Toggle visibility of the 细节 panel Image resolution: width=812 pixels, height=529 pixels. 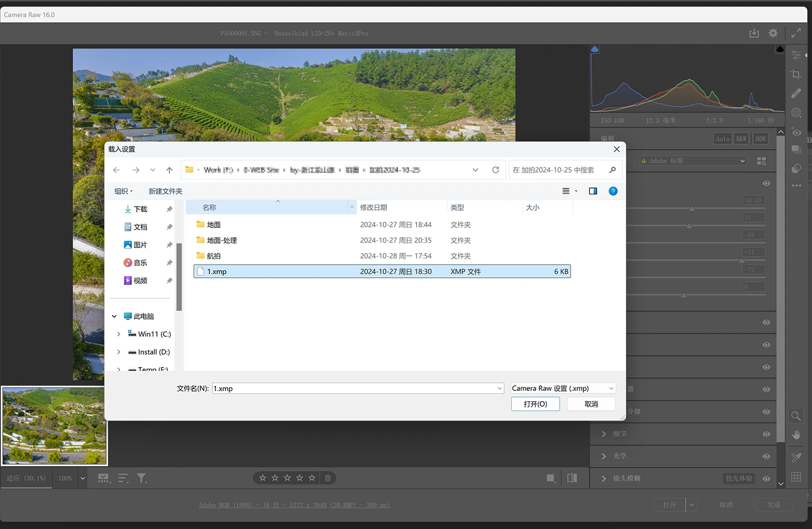[767, 434]
